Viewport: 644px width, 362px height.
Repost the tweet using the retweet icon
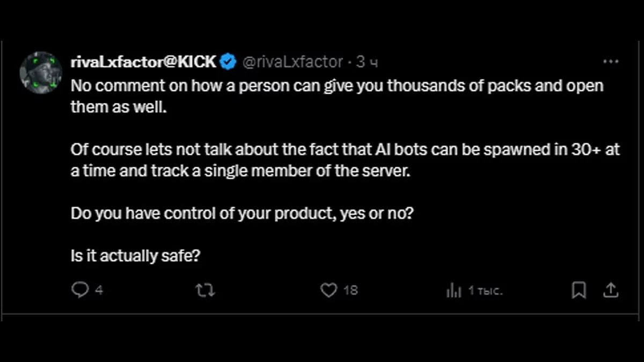[x=205, y=290]
